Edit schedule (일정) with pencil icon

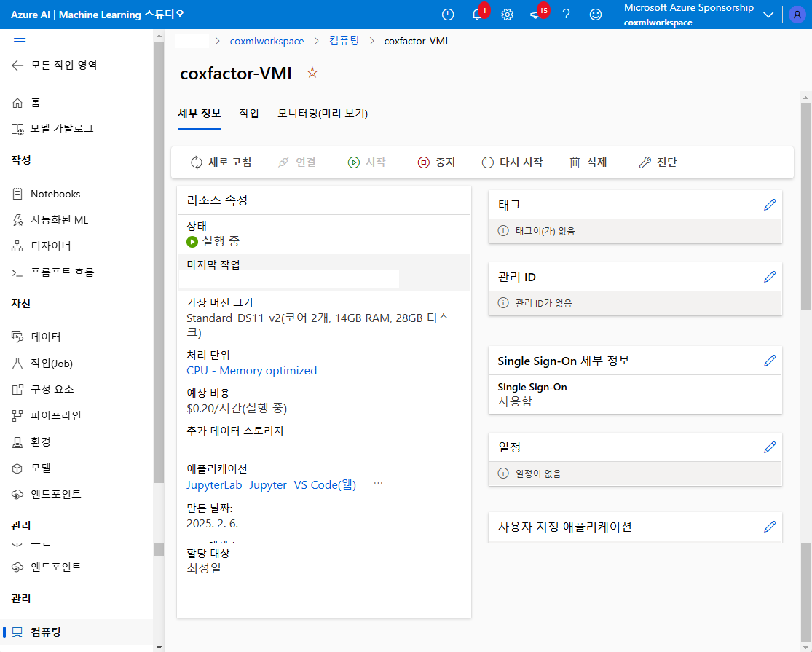[770, 447]
